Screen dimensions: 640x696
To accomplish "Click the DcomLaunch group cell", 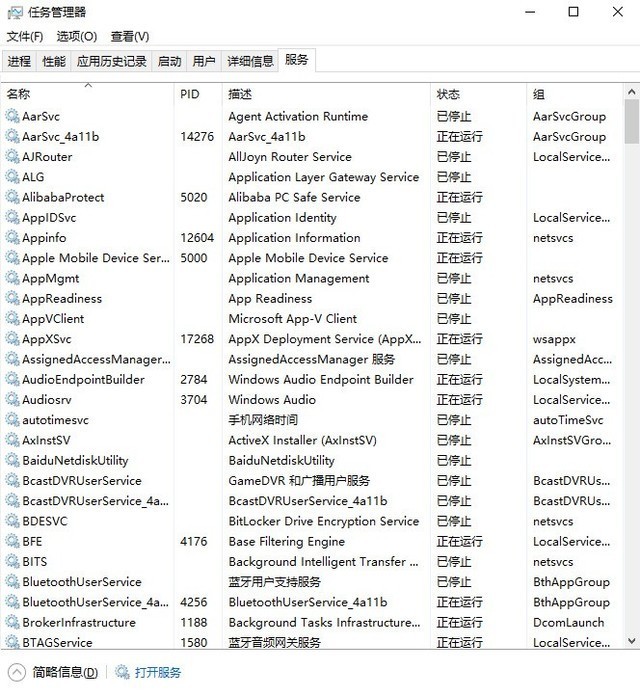I will 569,622.
